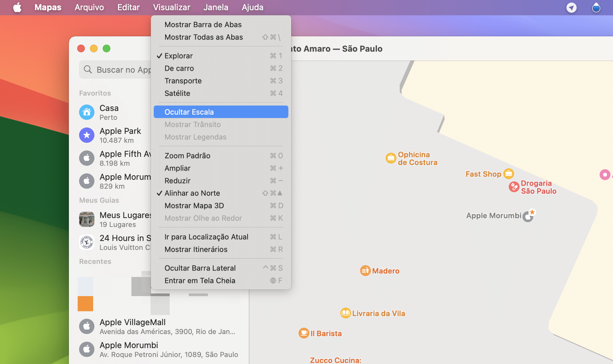The image size is (613, 364).
Task: Choose Ampliar to zoom in
Action: pos(221,168)
